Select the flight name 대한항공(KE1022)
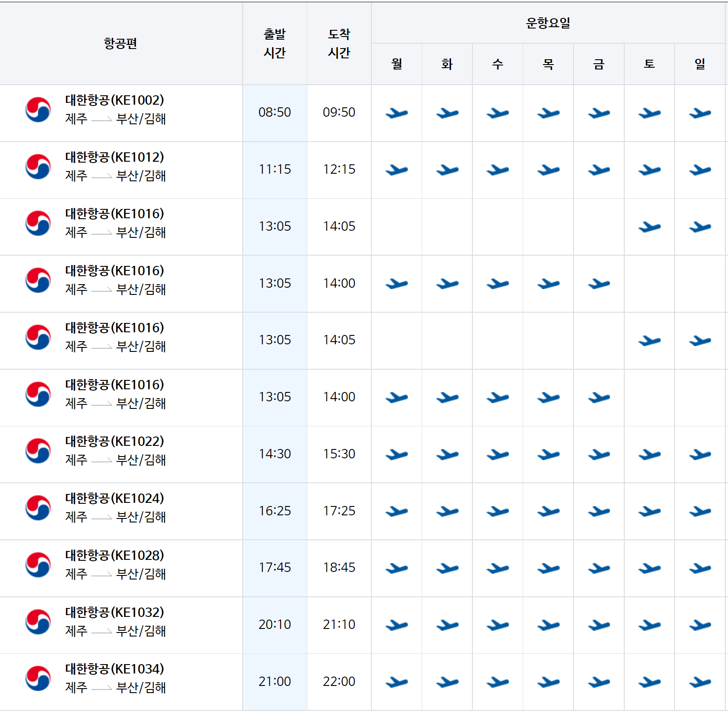The width and height of the screenshot is (728, 714). (x=115, y=441)
